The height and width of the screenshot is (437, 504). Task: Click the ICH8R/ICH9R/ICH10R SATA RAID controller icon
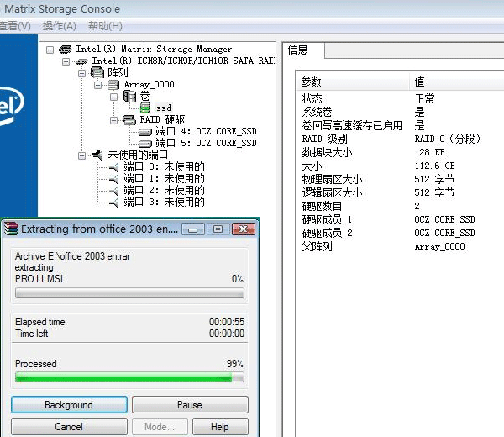tap(81, 61)
